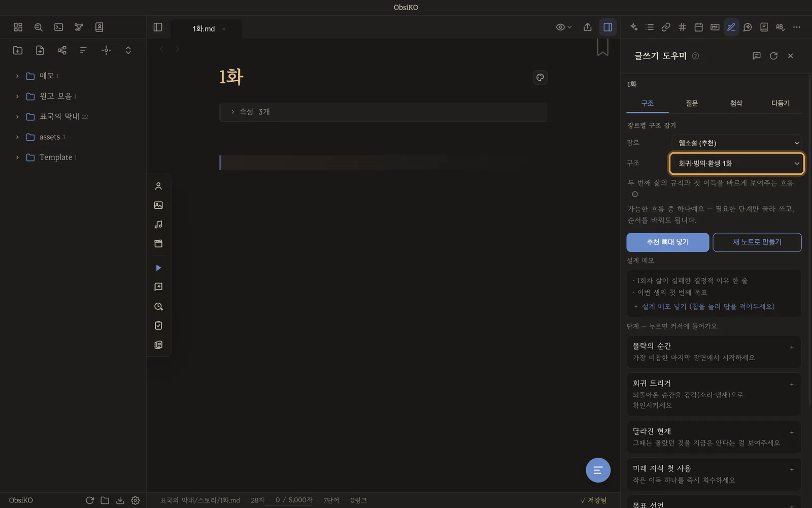
Task: Click the bookmark ribbon icon
Action: pyautogui.click(x=602, y=47)
